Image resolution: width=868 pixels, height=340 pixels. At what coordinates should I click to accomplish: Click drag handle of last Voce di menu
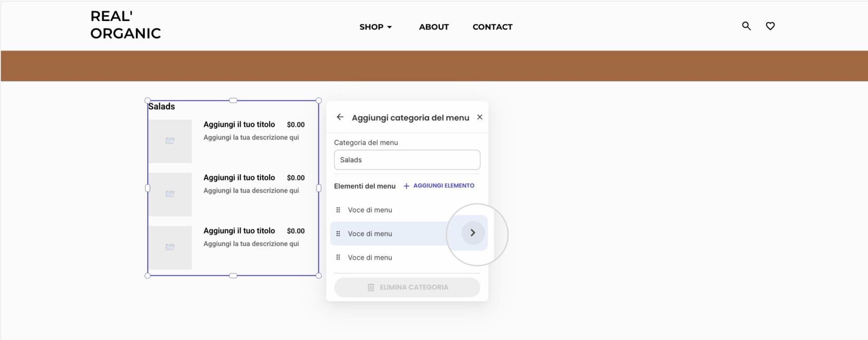tap(338, 258)
